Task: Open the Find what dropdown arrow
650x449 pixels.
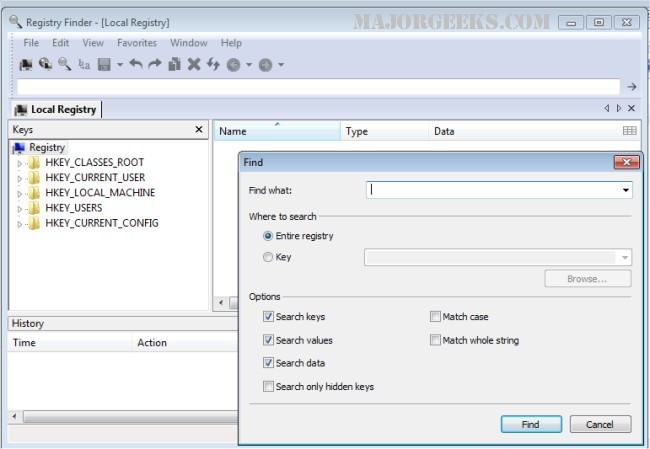Action: pos(626,189)
